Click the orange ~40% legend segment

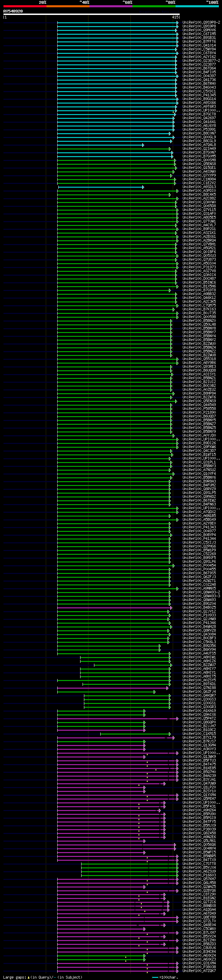(68, 7)
